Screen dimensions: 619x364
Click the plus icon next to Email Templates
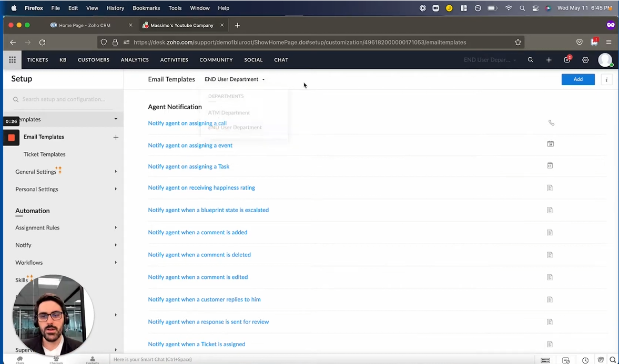coord(116,137)
